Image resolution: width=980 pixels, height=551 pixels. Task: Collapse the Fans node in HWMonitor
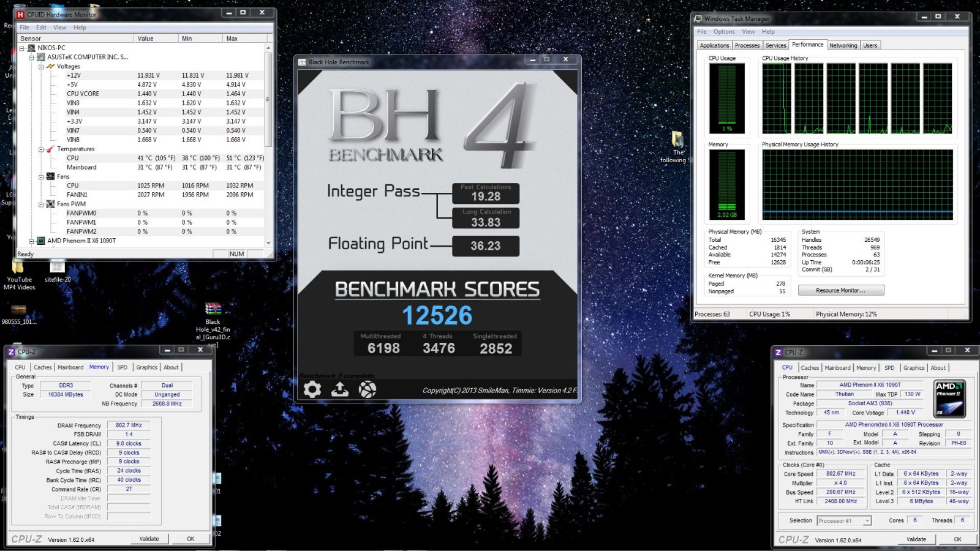point(42,176)
